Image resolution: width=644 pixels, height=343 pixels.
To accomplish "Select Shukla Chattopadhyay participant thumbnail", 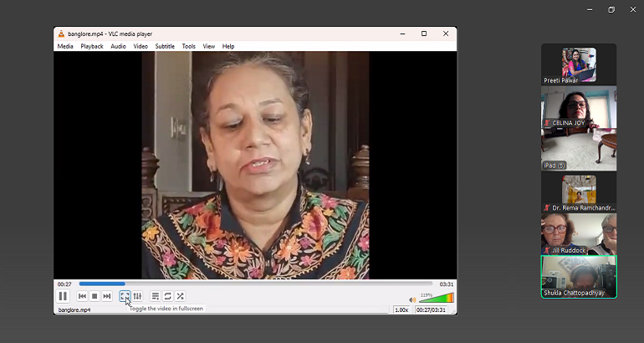I will (x=578, y=277).
